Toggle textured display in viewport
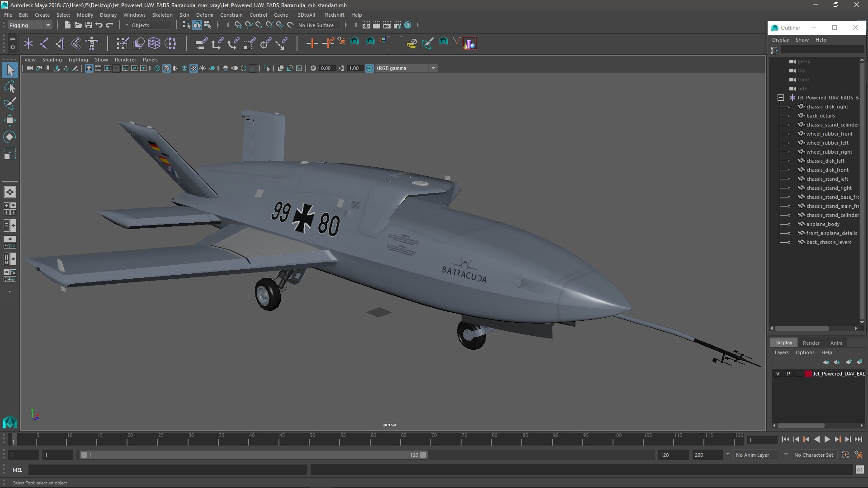The height and width of the screenshot is (488, 868). click(x=193, y=68)
